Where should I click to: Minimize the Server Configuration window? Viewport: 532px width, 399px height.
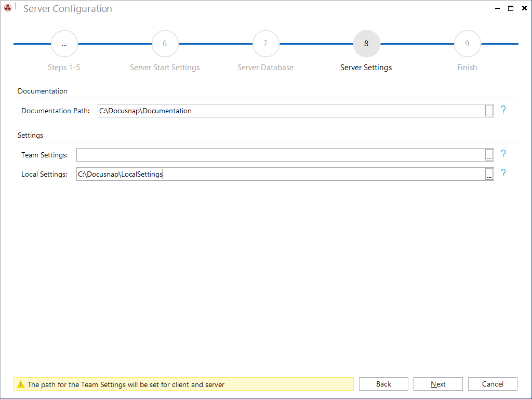coord(497,8)
